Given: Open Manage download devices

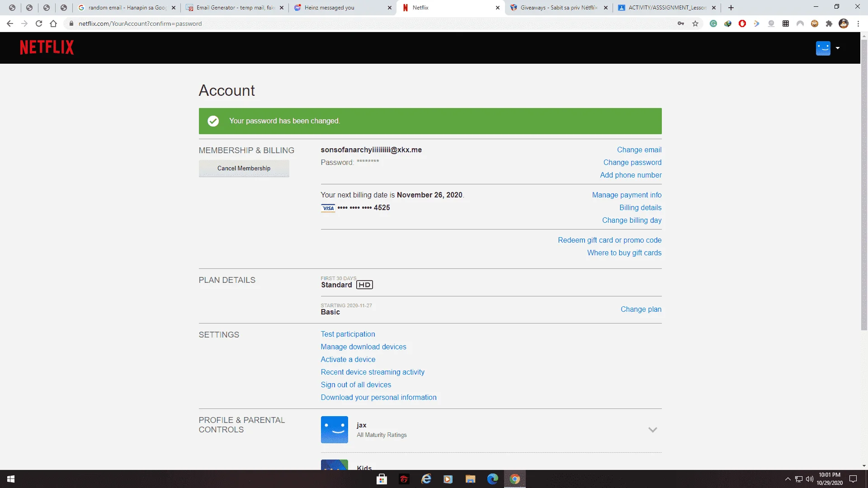Looking at the screenshot, I should (363, 347).
